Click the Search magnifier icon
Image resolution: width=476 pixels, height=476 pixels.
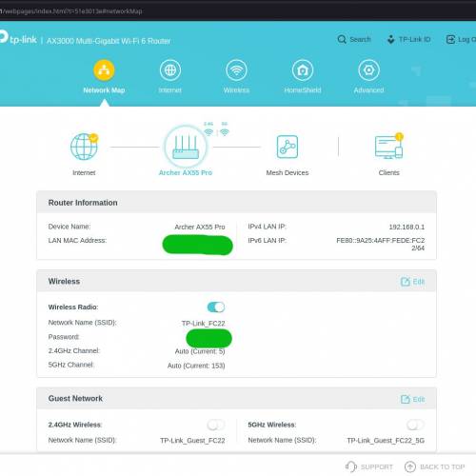[342, 39]
